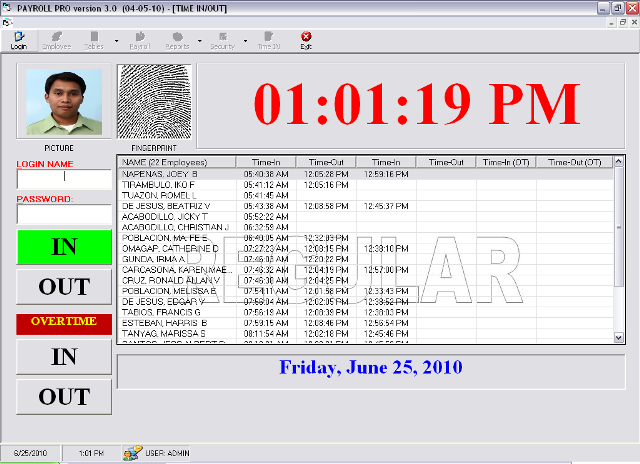This screenshot has height=464, width=640.
Task: Select the POBLACION, MA. FE E row
Action: [365, 238]
